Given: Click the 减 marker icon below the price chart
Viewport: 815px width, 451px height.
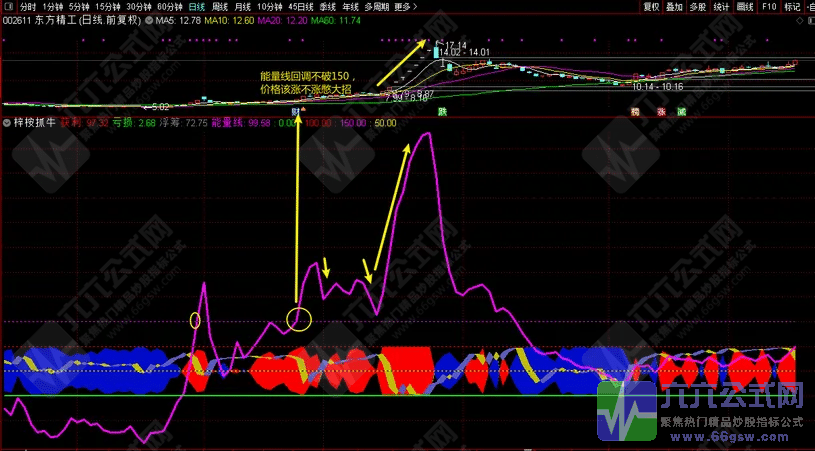Looking at the screenshot, I should pyautogui.click(x=681, y=112).
